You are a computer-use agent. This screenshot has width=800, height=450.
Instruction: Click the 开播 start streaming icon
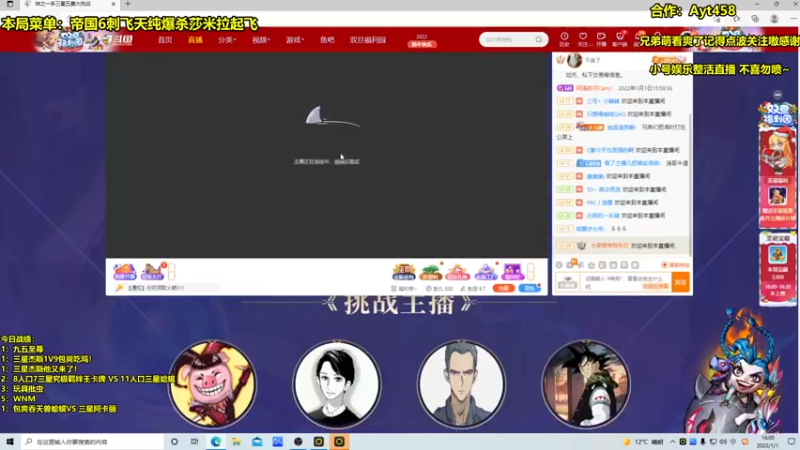pyautogui.click(x=601, y=39)
